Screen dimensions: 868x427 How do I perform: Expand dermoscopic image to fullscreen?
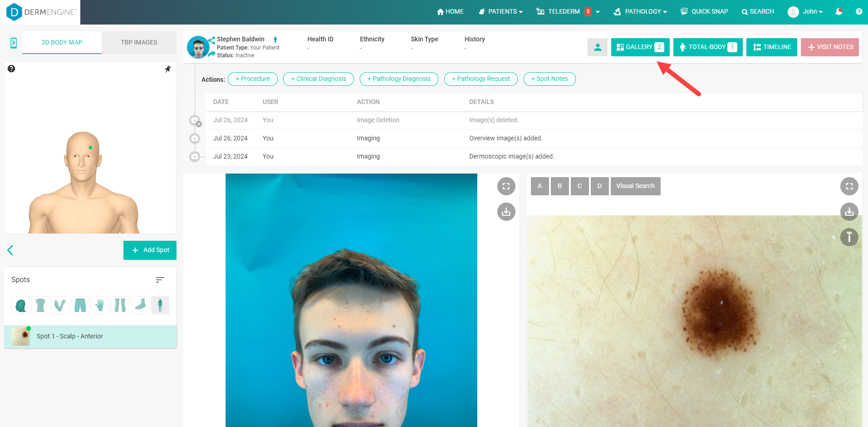849,186
